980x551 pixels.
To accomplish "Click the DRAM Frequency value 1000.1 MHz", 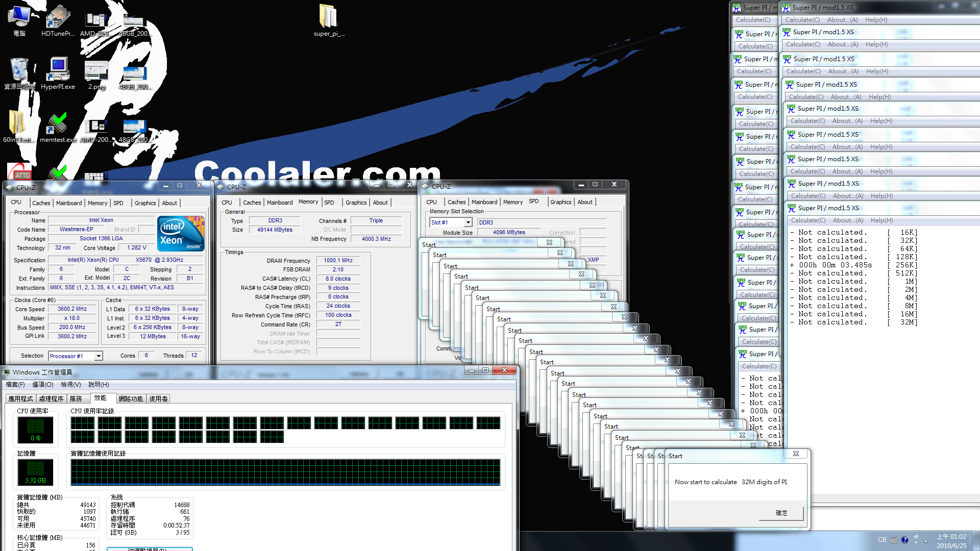I will click(338, 260).
